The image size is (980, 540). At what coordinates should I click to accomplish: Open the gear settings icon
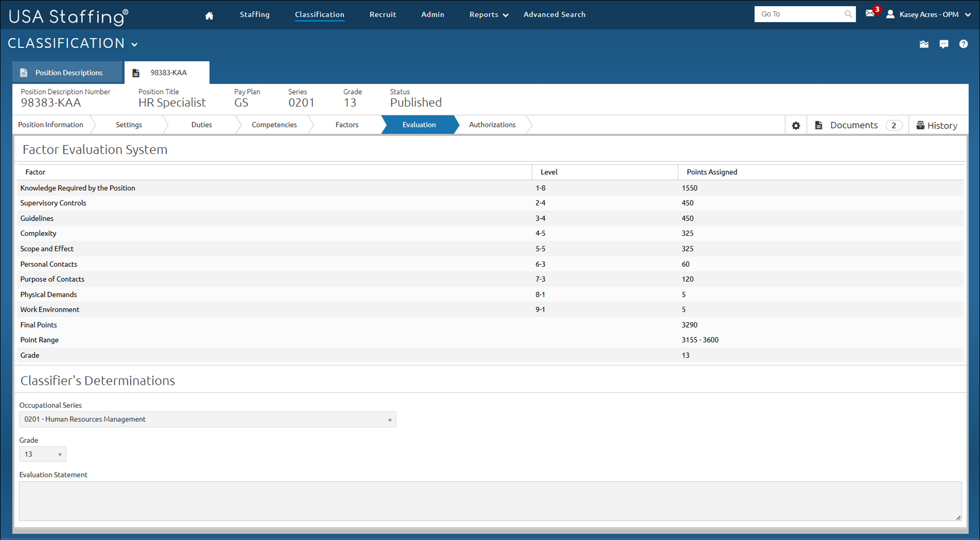pos(796,125)
